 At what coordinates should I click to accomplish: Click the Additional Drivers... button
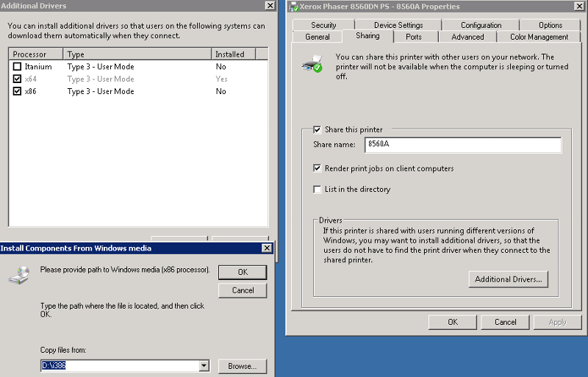tap(508, 279)
